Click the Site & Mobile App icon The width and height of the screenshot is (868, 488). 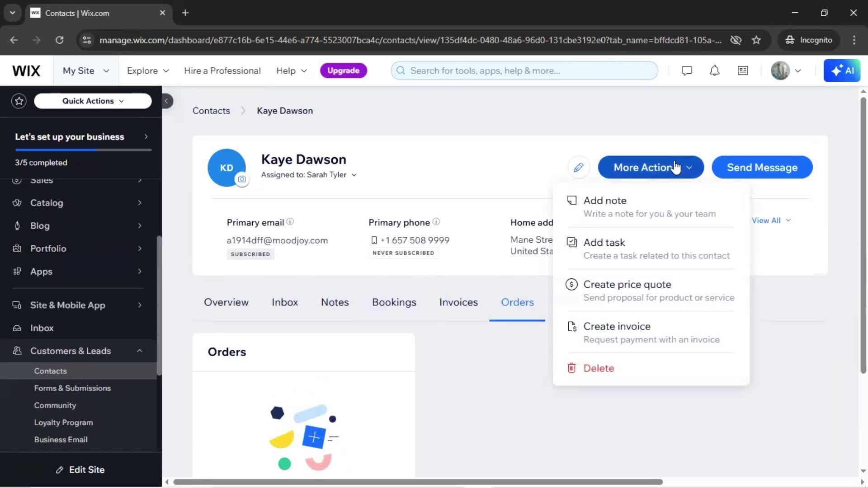click(17, 305)
